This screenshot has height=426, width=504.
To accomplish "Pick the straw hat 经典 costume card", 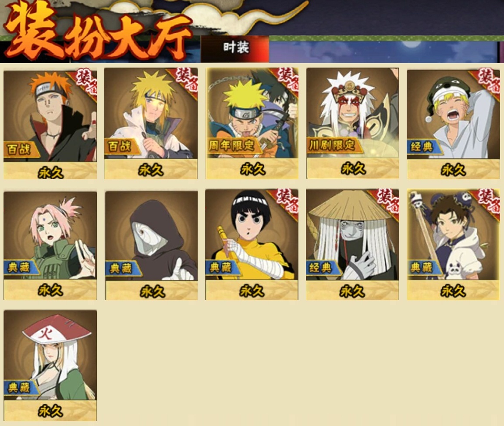I will click(x=353, y=245).
